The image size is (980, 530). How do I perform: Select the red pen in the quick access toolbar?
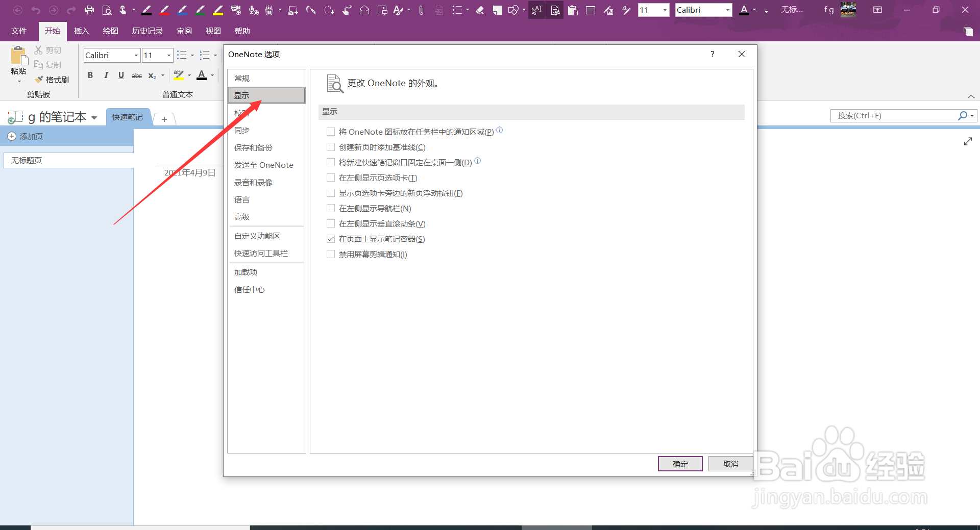click(x=164, y=10)
